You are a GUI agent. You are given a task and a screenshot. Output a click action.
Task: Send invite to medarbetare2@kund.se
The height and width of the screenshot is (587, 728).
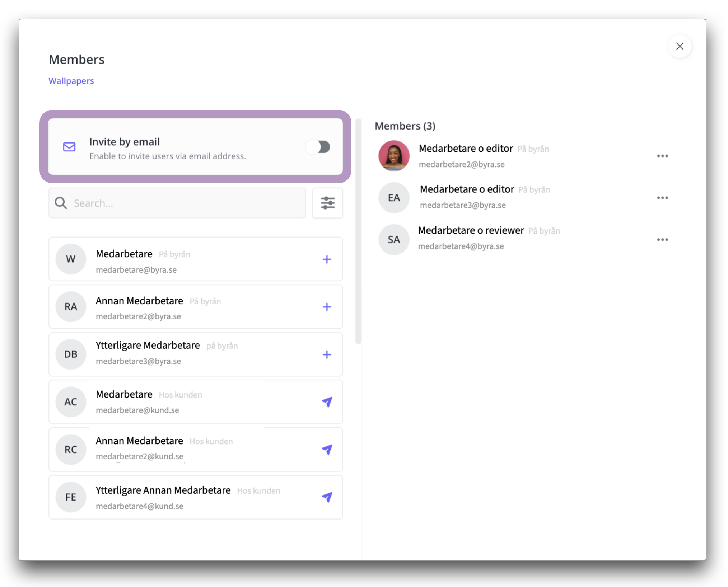click(327, 449)
